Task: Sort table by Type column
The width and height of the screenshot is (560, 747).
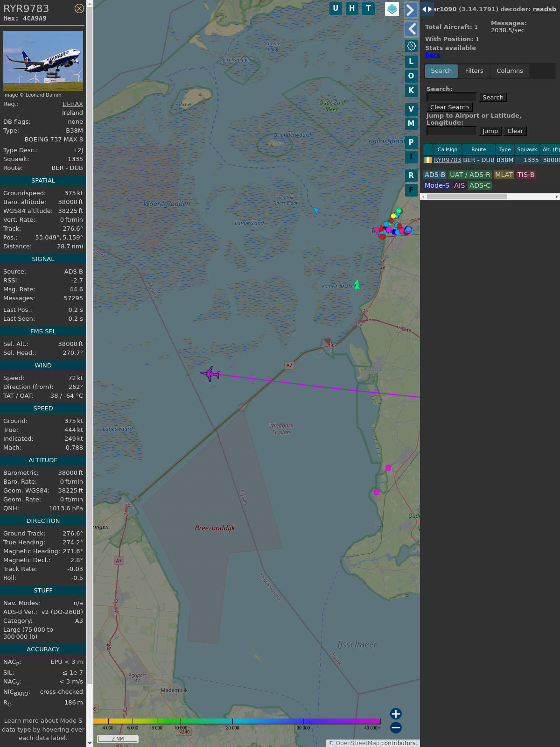Action: point(505,149)
